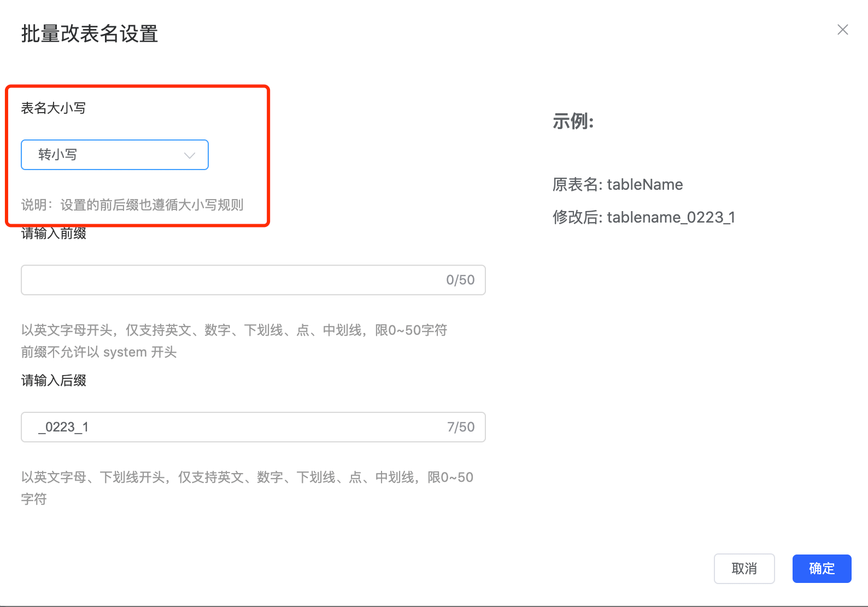This screenshot has height=607, width=868.
Task: Click the 7/50 suffix character counter
Action: point(460,427)
